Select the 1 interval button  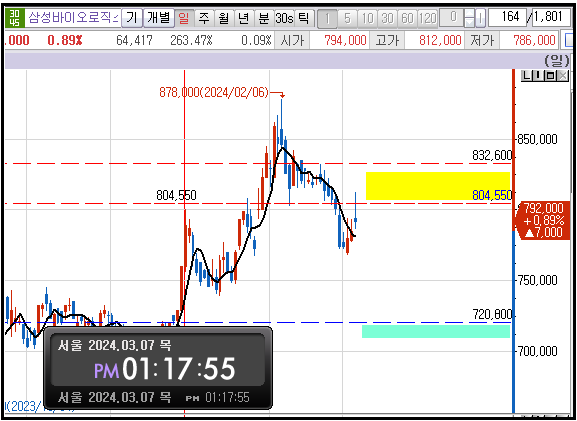[x=327, y=18]
